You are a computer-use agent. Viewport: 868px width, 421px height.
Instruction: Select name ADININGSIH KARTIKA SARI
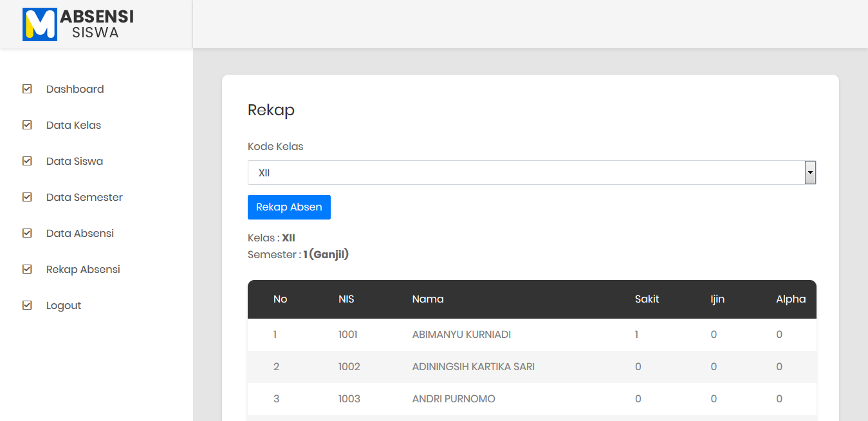click(474, 367)
